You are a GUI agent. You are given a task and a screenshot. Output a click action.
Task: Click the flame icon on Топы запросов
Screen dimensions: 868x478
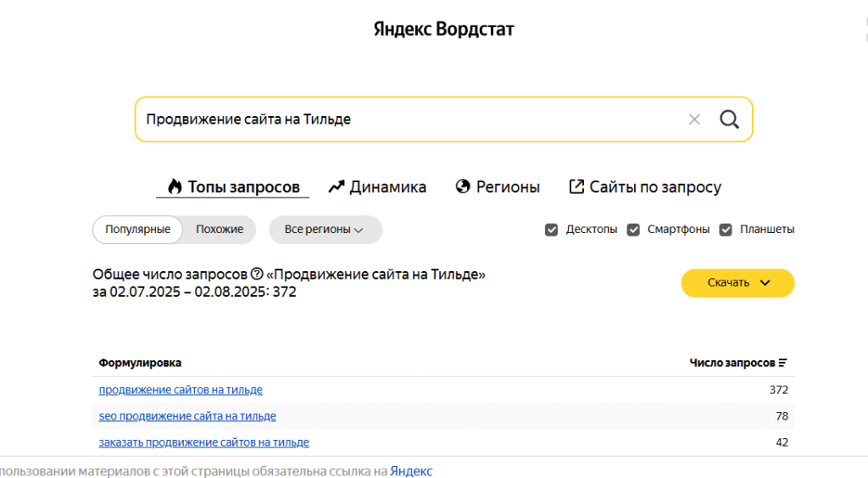175,187
